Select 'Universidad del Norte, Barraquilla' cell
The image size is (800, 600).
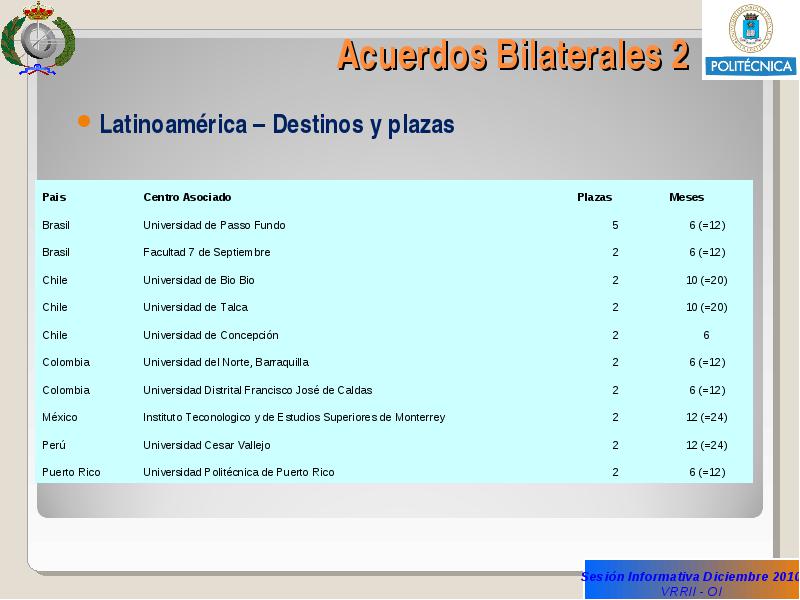pos(226,362)
